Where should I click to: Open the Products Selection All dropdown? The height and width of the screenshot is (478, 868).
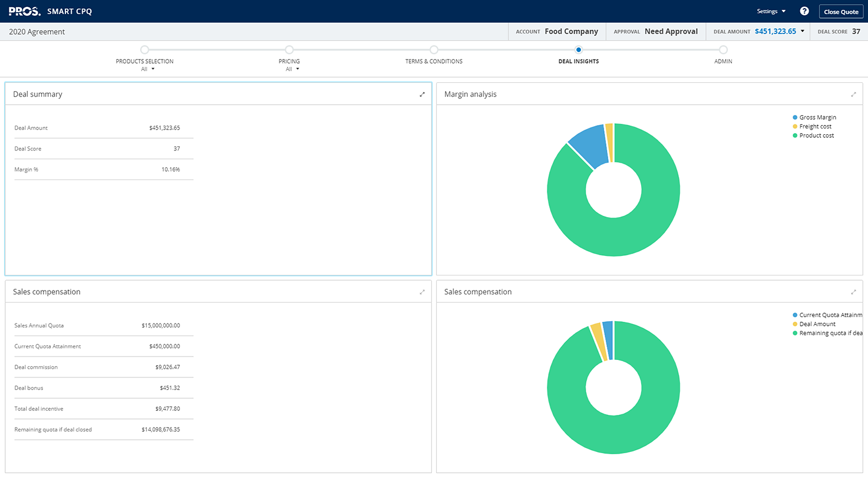tap(148, 69)
